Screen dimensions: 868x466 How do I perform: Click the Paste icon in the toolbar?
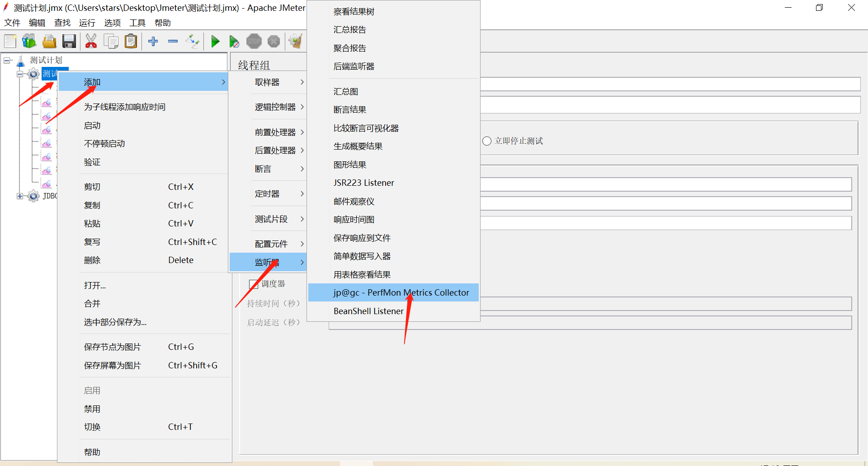[x=131, y=41]
